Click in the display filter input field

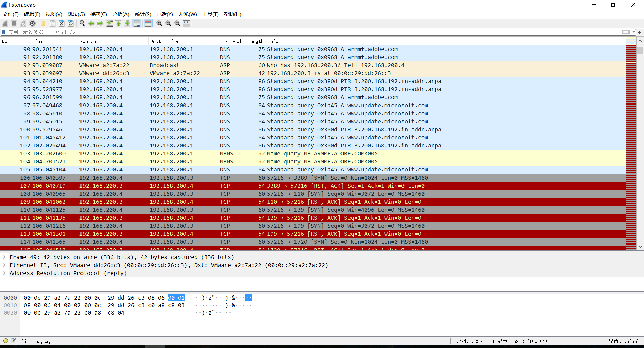click(x=314, y=32)
